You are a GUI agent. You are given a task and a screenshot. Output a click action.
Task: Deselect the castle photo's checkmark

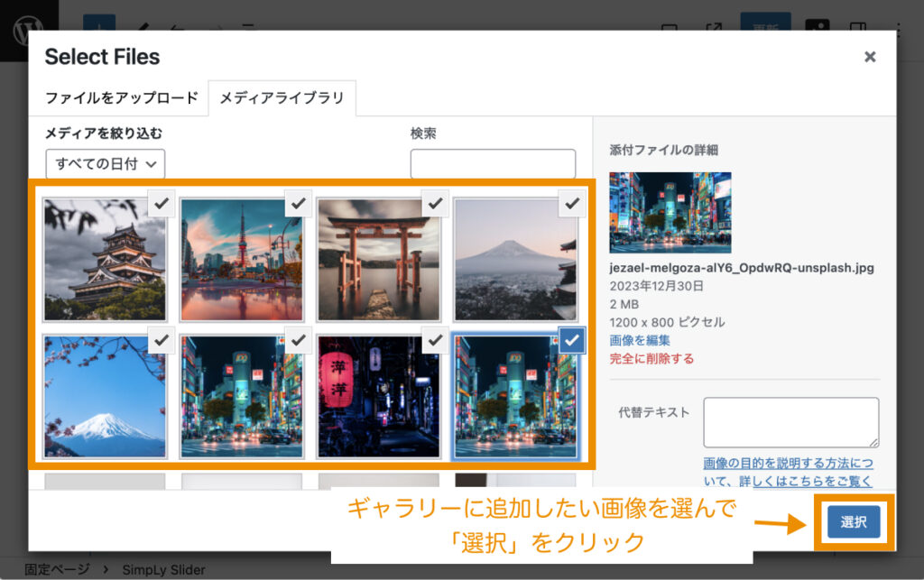pos(162,204)
